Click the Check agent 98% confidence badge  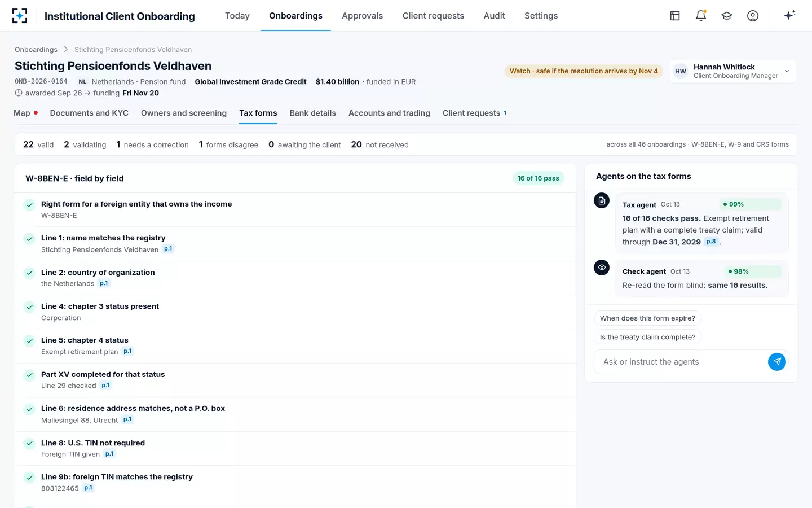tap(753, 271)
